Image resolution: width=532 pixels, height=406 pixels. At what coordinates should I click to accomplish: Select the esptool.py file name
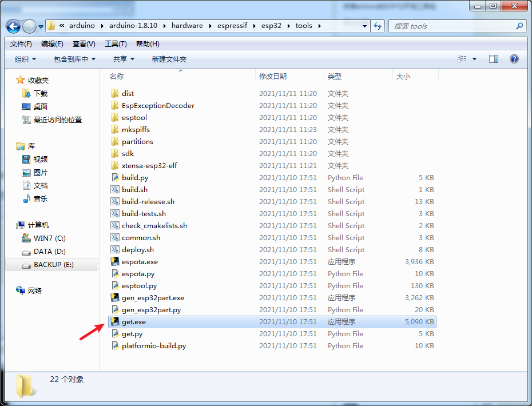click(x=139, y=286)
